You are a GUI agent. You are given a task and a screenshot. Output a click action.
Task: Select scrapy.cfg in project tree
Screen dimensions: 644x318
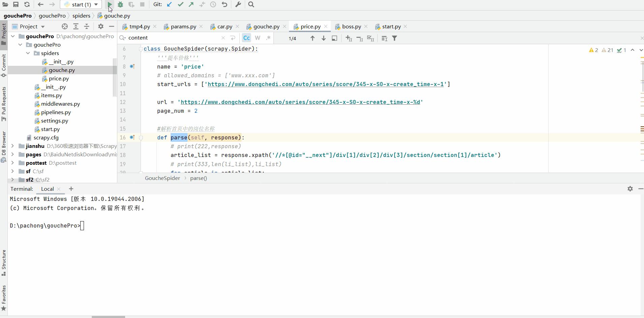tap(46, 137)
